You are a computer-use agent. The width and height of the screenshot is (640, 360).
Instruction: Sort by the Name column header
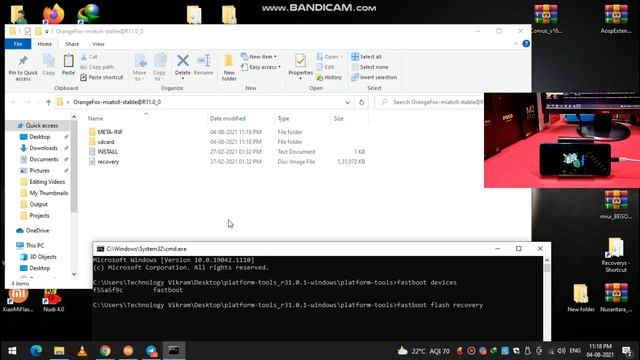(x=96, y=118)
